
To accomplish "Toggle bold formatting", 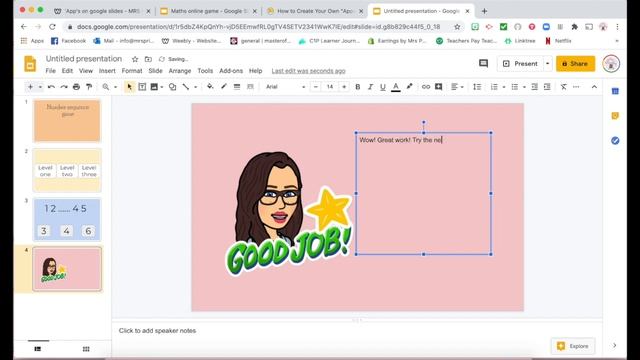I will click(x=358, y=87).
